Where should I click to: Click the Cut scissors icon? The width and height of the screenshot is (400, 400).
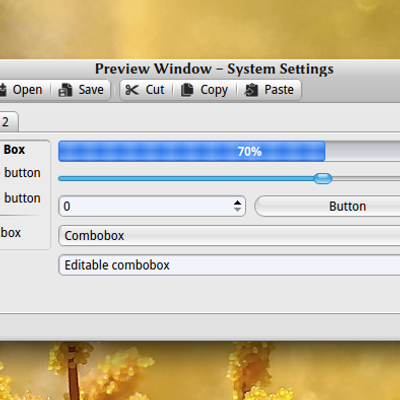coord(132,90)
